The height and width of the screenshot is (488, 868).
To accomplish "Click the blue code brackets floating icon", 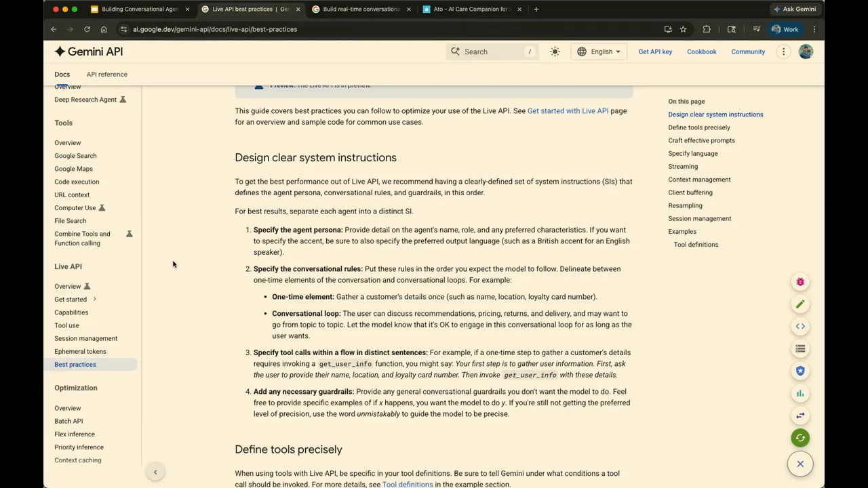I will point(800,327).
